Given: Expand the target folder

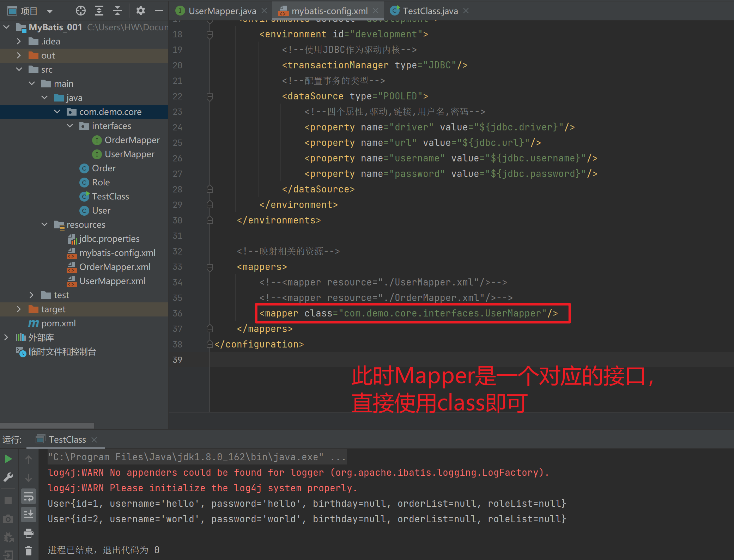Looking at the screenshot, I should (x=19, y=309).
